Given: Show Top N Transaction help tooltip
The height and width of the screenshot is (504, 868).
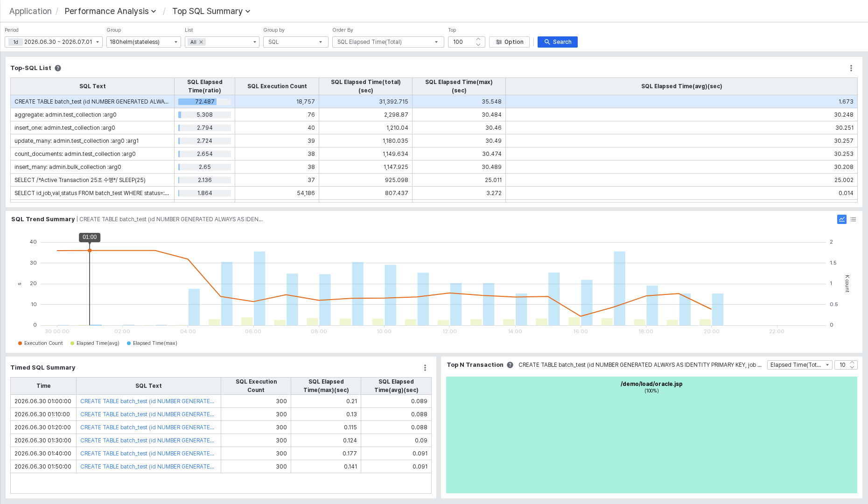Looking at the screenshot, I should coord(510,365).
